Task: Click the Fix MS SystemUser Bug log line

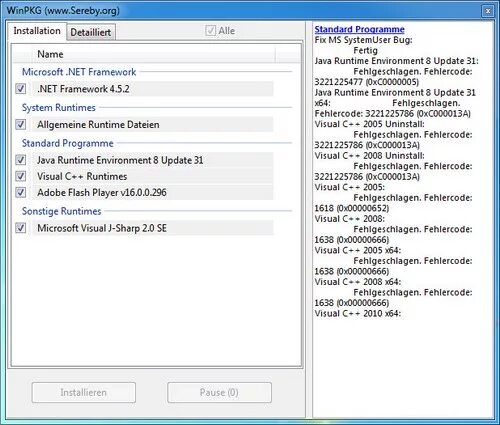Action: 363,40
